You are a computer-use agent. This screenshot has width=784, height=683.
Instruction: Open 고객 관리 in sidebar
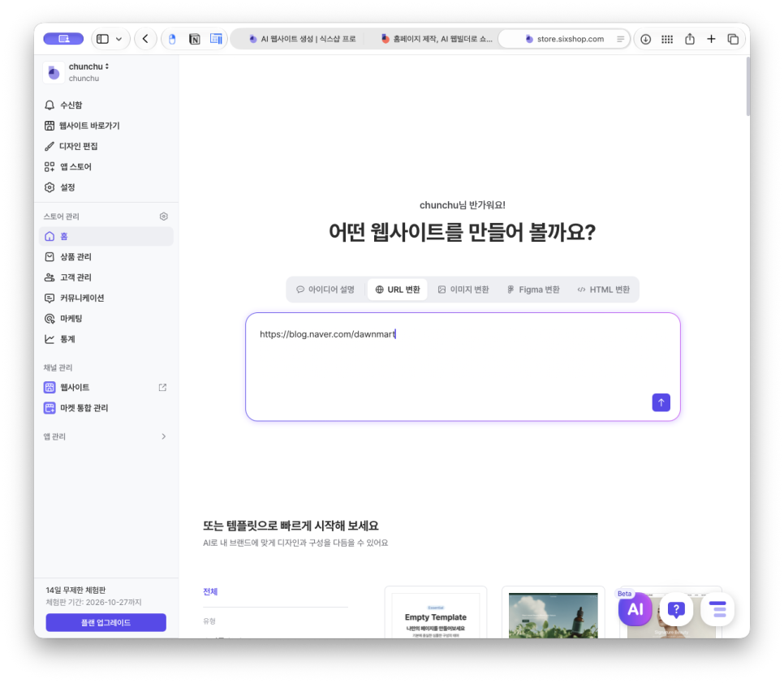(x=68, y=277)
